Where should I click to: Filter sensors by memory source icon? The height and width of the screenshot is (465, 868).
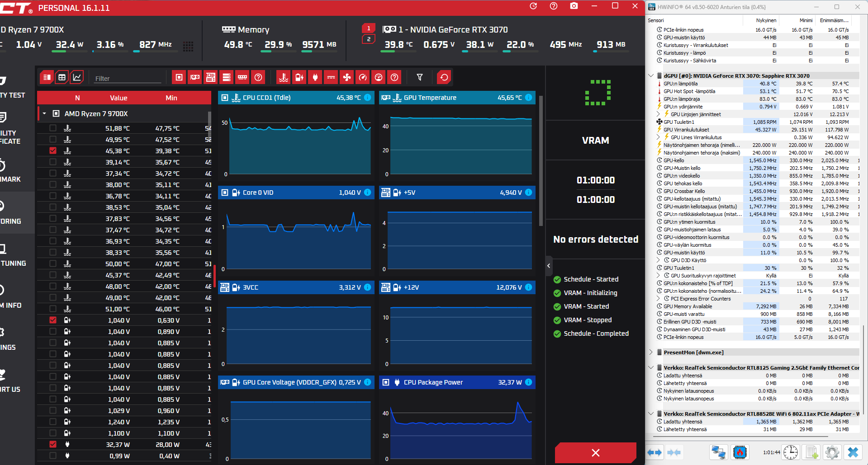click(x=242, y=77)
